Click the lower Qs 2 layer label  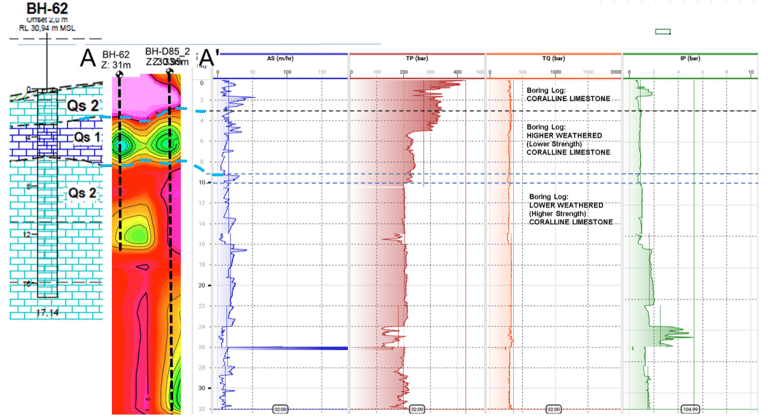pos(82,193)
